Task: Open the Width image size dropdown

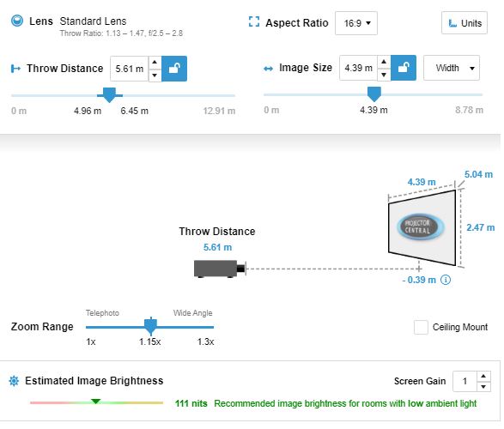Action: (452, 68)
